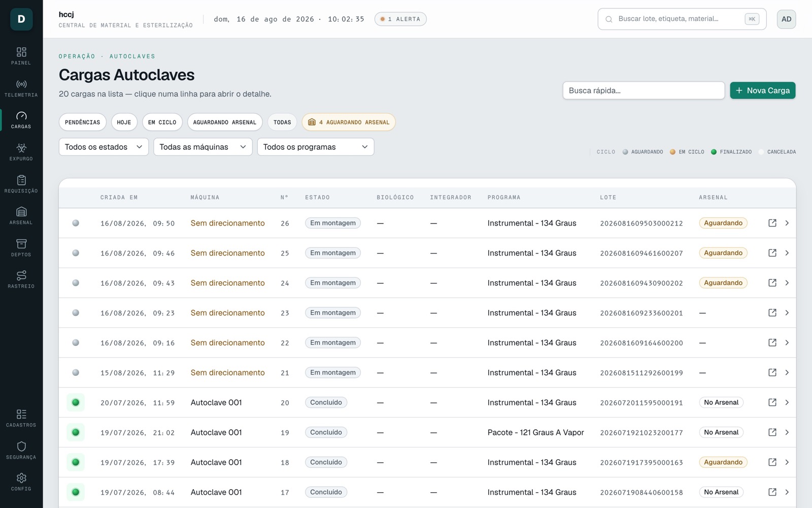Click external-link icon on load 19 row

(772, 432)
